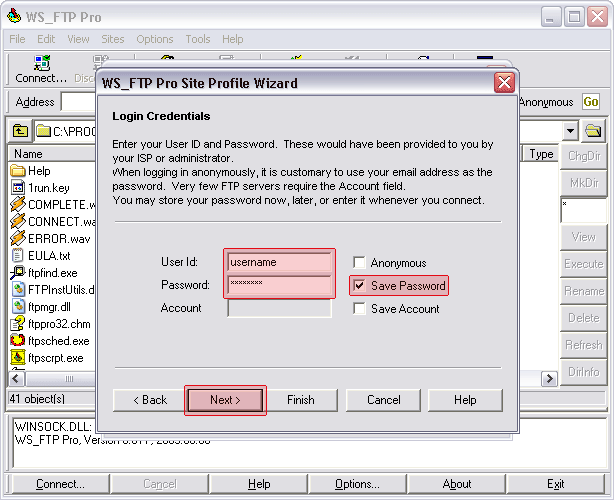
Task: Select the 1run.key file icon
Action: pos(18,188)
